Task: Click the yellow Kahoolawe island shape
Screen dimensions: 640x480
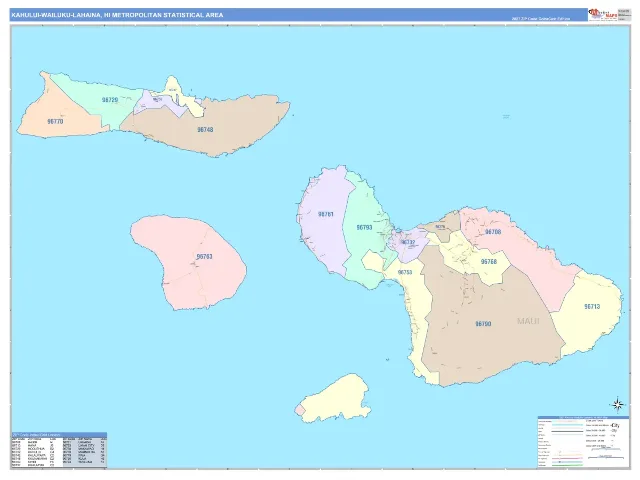Action: click(337, 398)
